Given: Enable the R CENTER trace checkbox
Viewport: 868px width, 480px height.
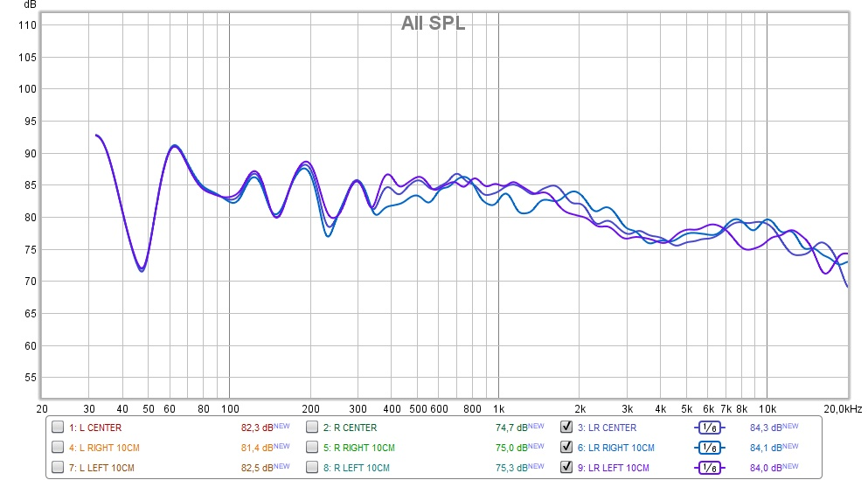Looking at the screenshot, I should (312, 427).
